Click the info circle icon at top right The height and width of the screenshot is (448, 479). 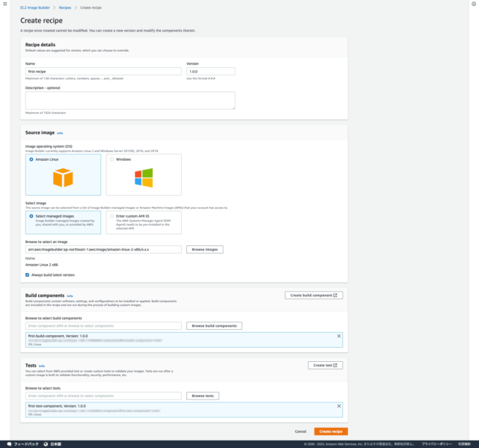pos(474,4)
